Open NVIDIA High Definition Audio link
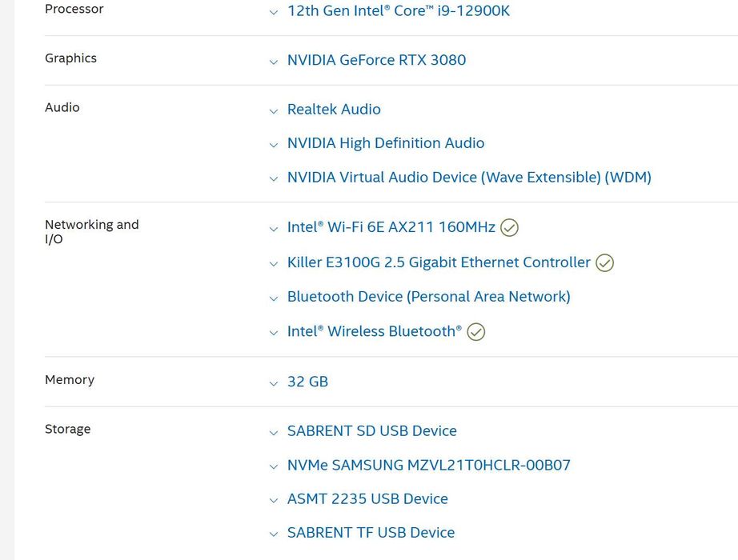This screenshot has width=738, height=560. coord(386,143)
